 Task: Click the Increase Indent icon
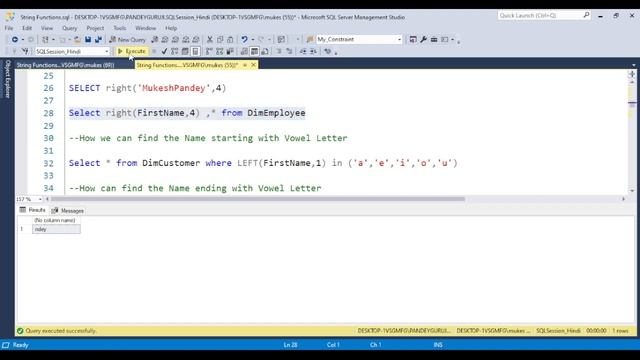313,51
